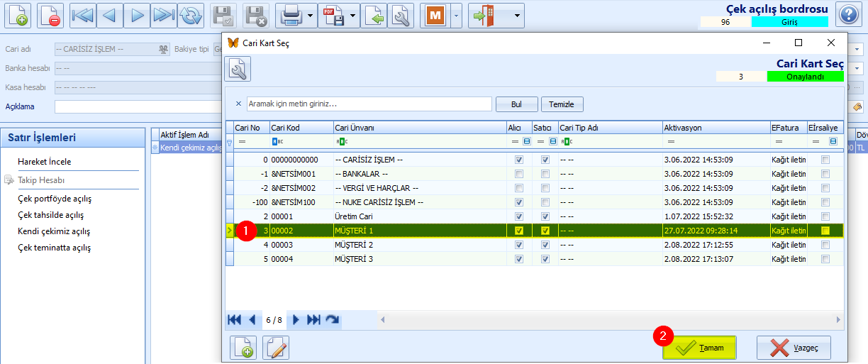Go to the first record arrow
The image size is (868, 364).
pyautogui.click(x=83, y=15)
